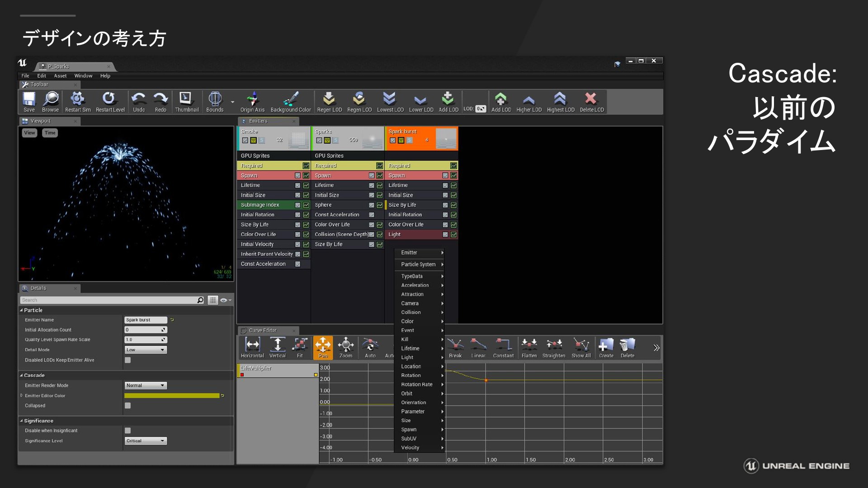
Task: Toggle Smoke Const Acceleration module checkbox
Action: point(297,264)
